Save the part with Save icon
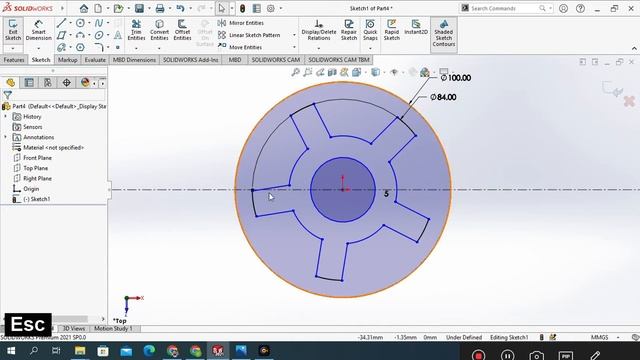This screenshot has height=360, width=640. (x=139, y=8)
